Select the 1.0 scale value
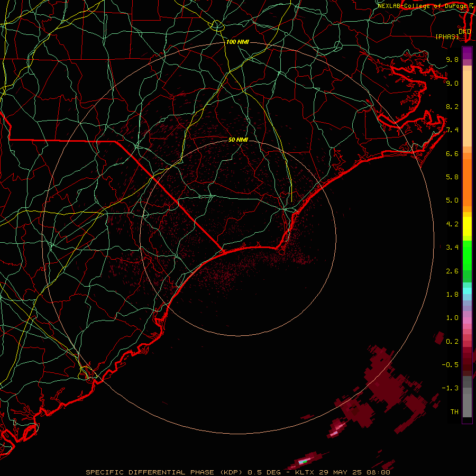476x476 pixels. click(x=452, y=318)
